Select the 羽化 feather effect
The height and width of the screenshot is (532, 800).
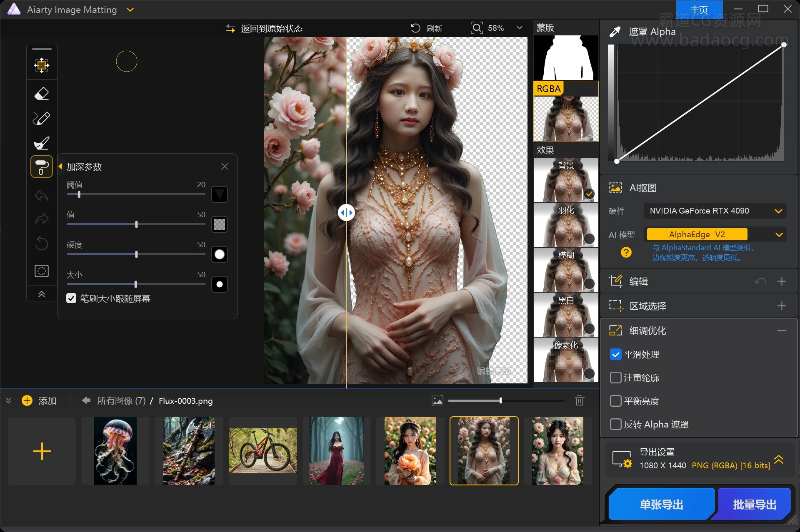pyautogui.click(x=566, y=225)
